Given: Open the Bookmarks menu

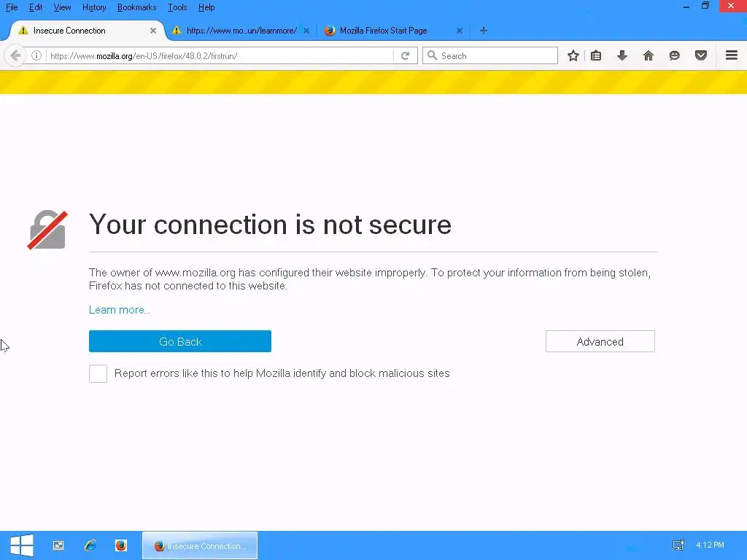Looking at the screenshot, I should click(x=136, y=7).
